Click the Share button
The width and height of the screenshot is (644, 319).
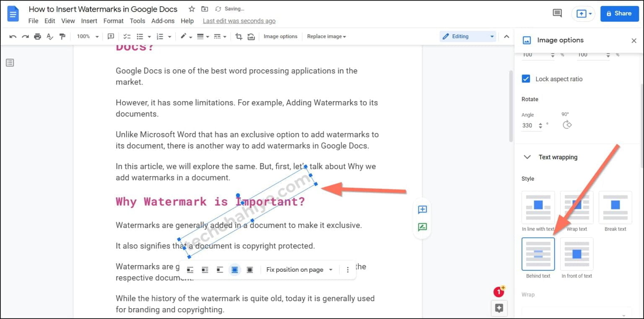619,13
